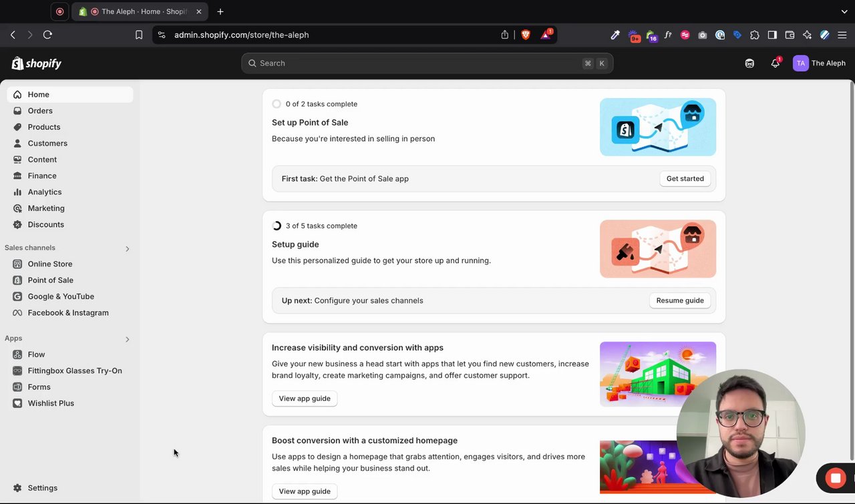Click View app guide under Increase visibility
The width and height of the screenshot is (855, 504).
pyautogui.click(x=305, y=399)
